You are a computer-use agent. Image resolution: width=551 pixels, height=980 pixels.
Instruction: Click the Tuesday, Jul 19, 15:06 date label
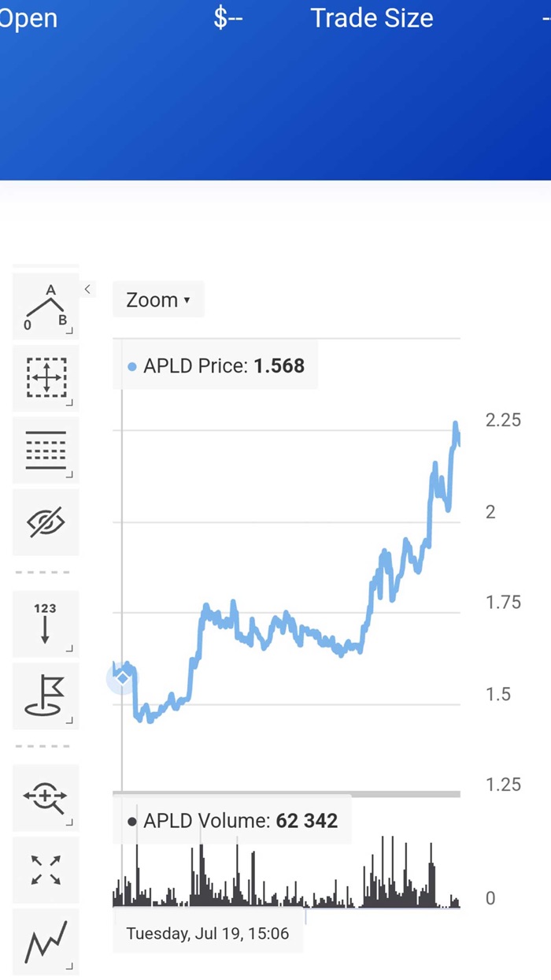click(208, 934)
